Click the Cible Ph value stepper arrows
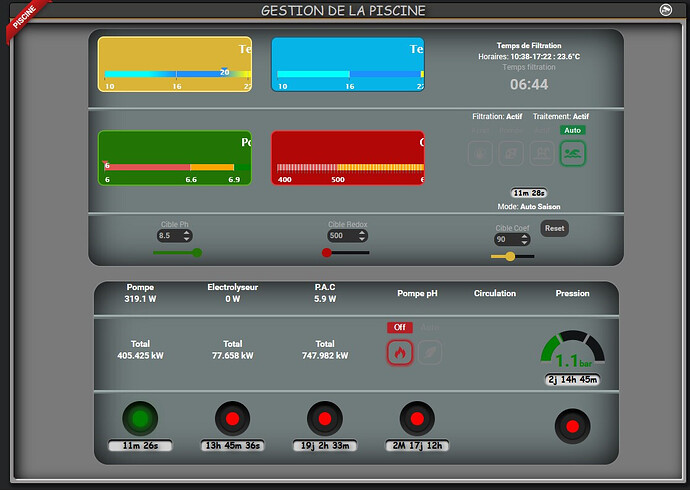The height and width of the screenshot is (490, 690). tap(190, 236)
